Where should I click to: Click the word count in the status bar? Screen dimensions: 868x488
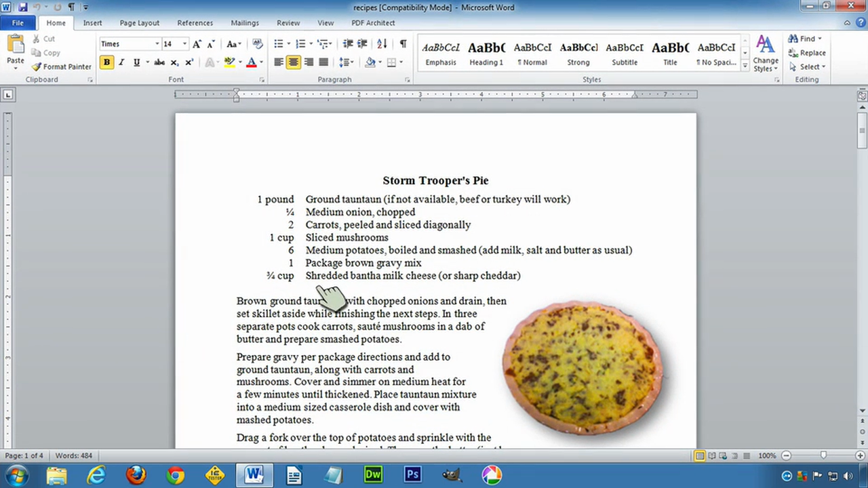[x=73, y=455]
